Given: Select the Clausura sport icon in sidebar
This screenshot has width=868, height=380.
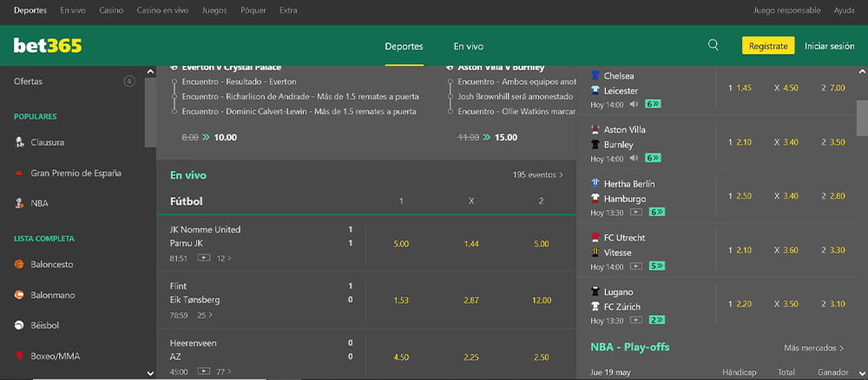Looking at the screenshot, I should pos(19,142).
